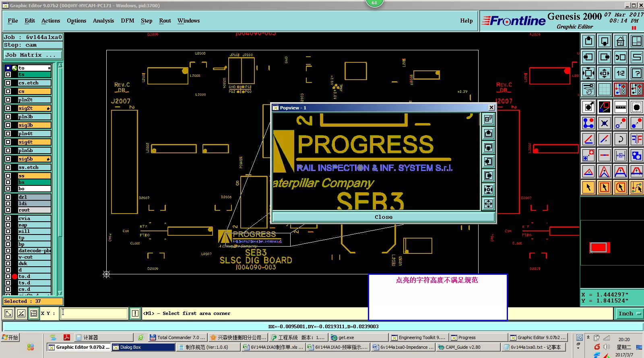Viewport: 644px width, 358px height.
Task: Toggle the 'sig3b' layer checkbox
Action: pos(8,125)
